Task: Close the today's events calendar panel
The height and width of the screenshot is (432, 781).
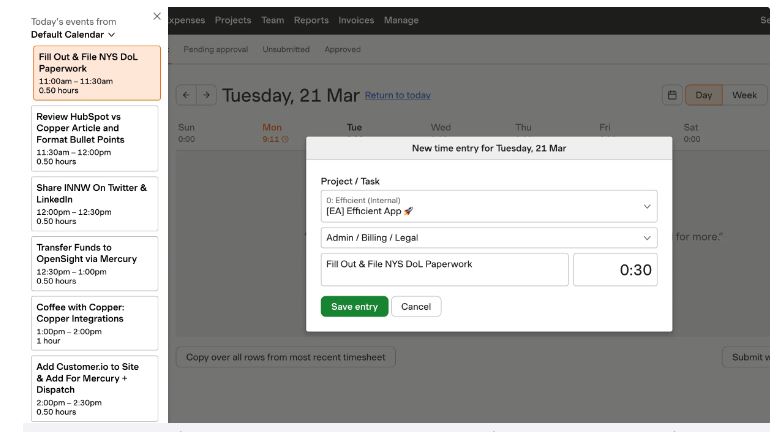Action: pyautogui.click(x=156, y=16)
